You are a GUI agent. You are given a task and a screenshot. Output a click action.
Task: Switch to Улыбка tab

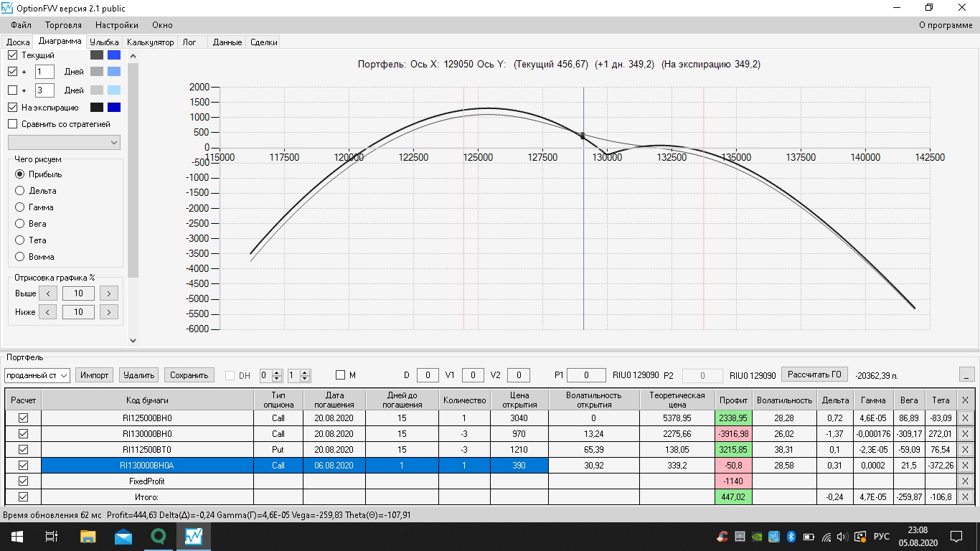click(105, 42)
